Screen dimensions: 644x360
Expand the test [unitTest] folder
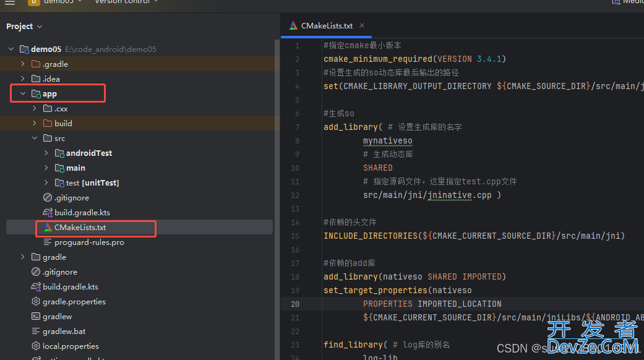click(46, 182)
